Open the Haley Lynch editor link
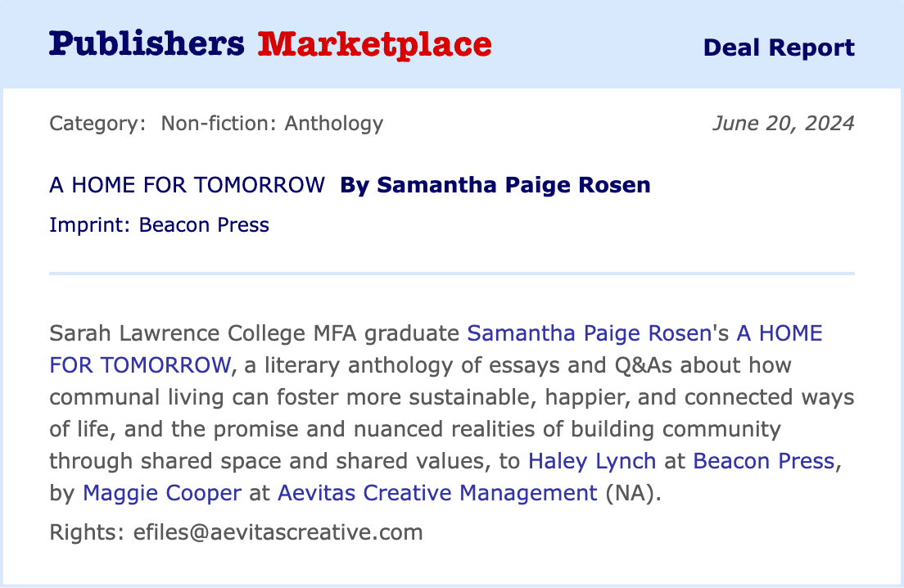Image resolution: width=904 pixels, height=588 pixels. (592, 461)
